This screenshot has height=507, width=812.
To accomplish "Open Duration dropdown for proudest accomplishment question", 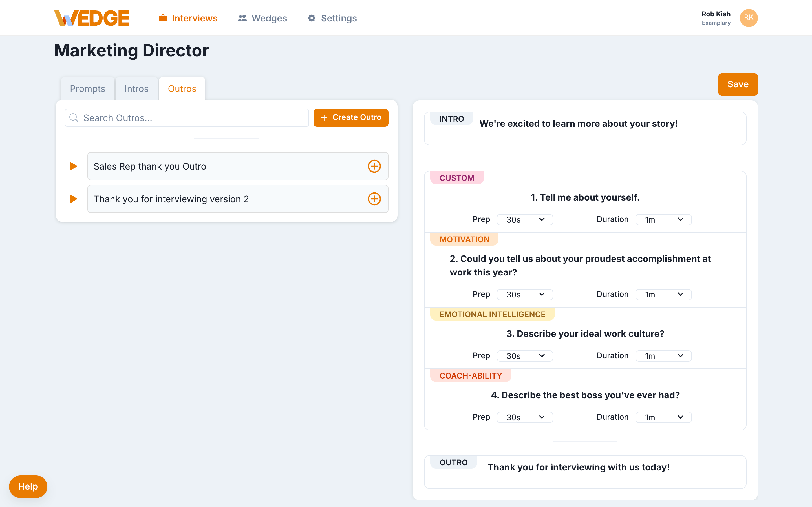I will [x=663, y=294].
